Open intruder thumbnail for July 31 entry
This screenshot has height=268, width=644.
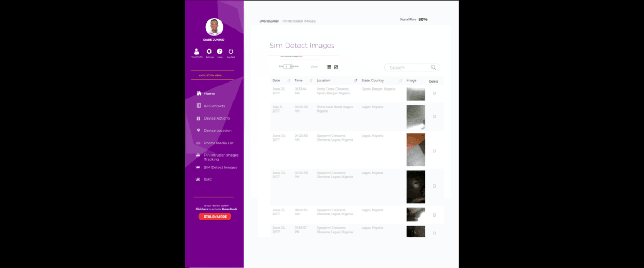(x=416, y=117)
